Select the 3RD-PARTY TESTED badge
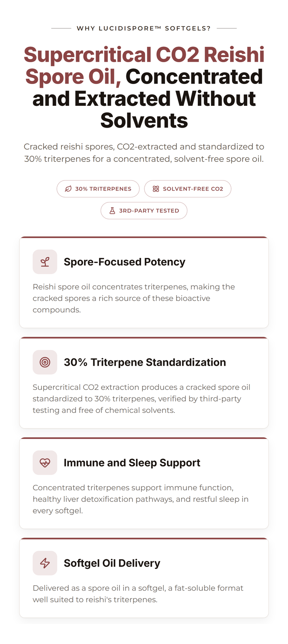This screenshot has height=644, width=288. coord(144,211)
